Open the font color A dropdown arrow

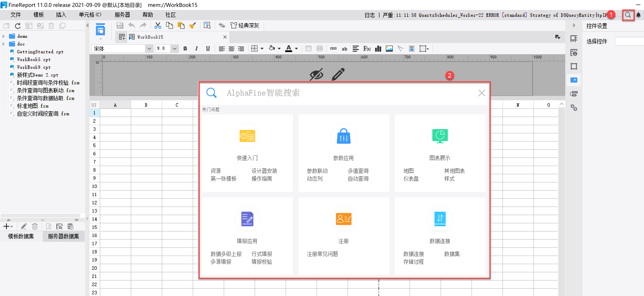296,49
